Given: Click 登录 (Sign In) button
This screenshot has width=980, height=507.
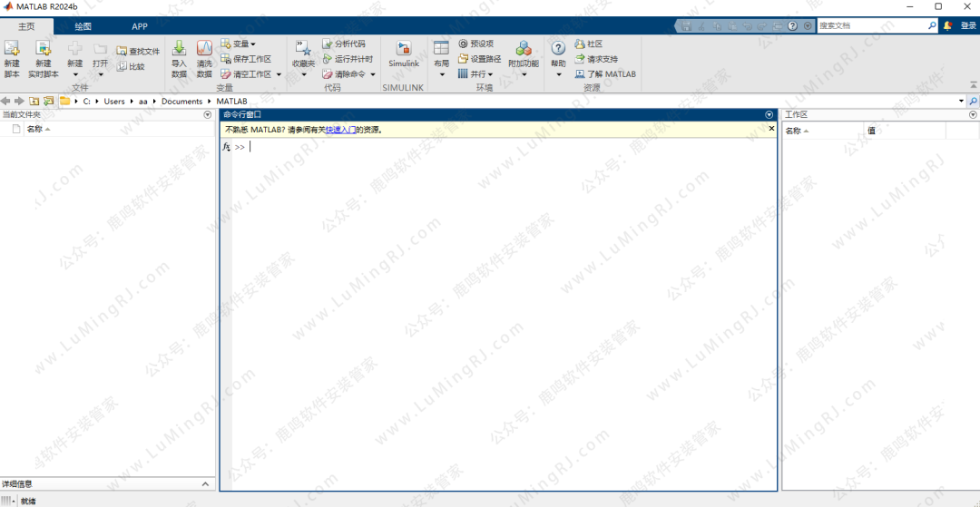Looking at the screenshot, I should 968,26.
